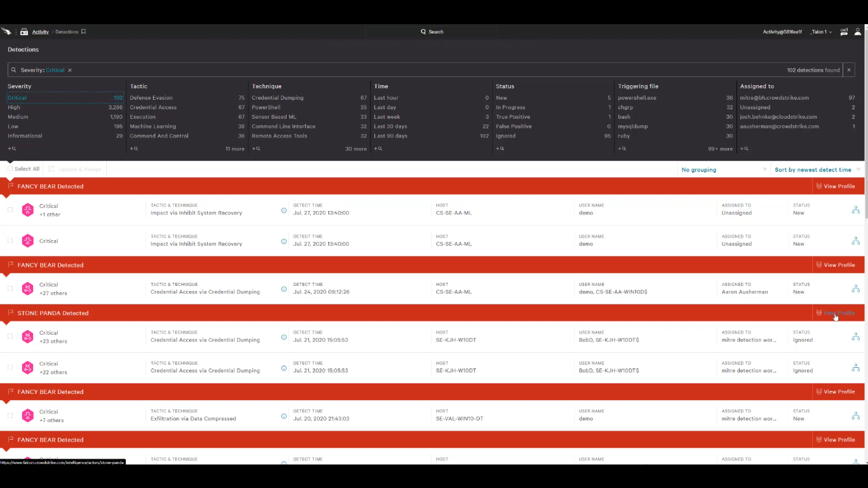Open the No grouping dropdown

click(724, 170)
